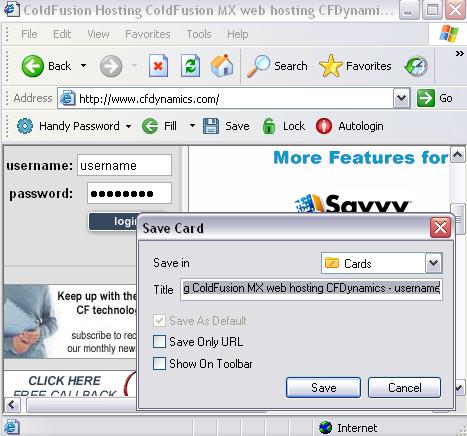Click Save button in Save Card dialog
Screen dimensions: 467x436
coord(323,388)
